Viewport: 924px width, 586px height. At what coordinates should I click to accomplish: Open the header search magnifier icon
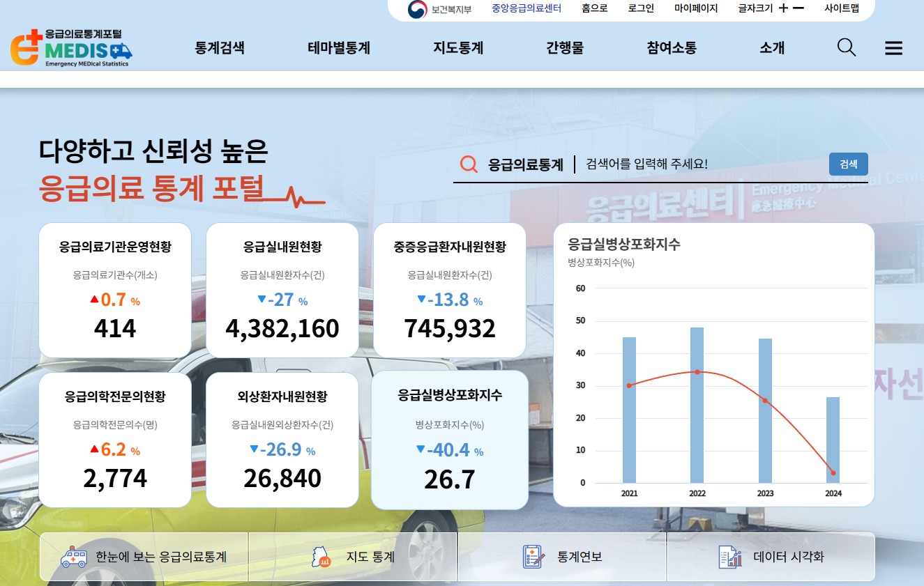coord(846,47)
